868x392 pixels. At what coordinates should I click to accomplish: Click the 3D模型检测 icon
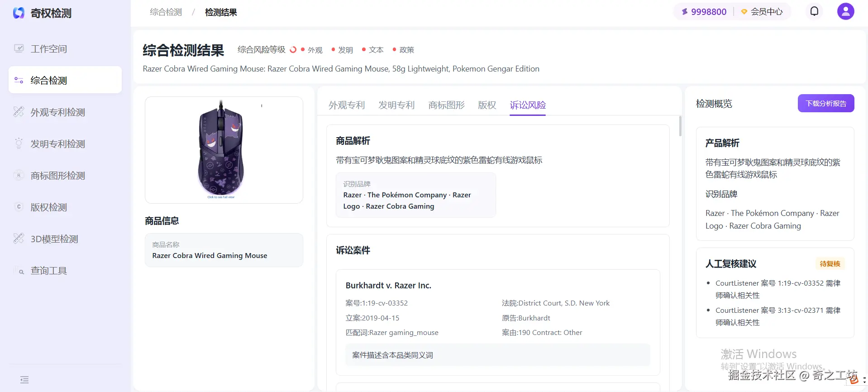(x=19, y=238)
